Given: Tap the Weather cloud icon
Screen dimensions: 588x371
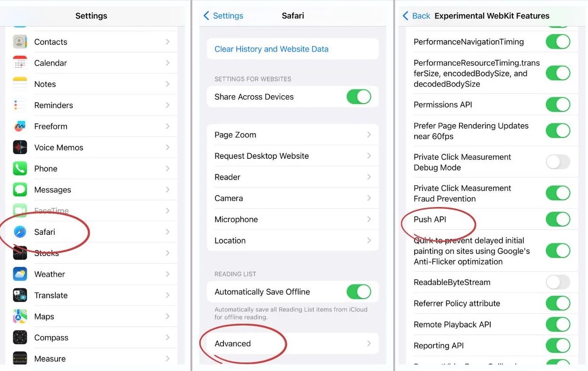Looking at the screenshot, I should pos(20,274).
